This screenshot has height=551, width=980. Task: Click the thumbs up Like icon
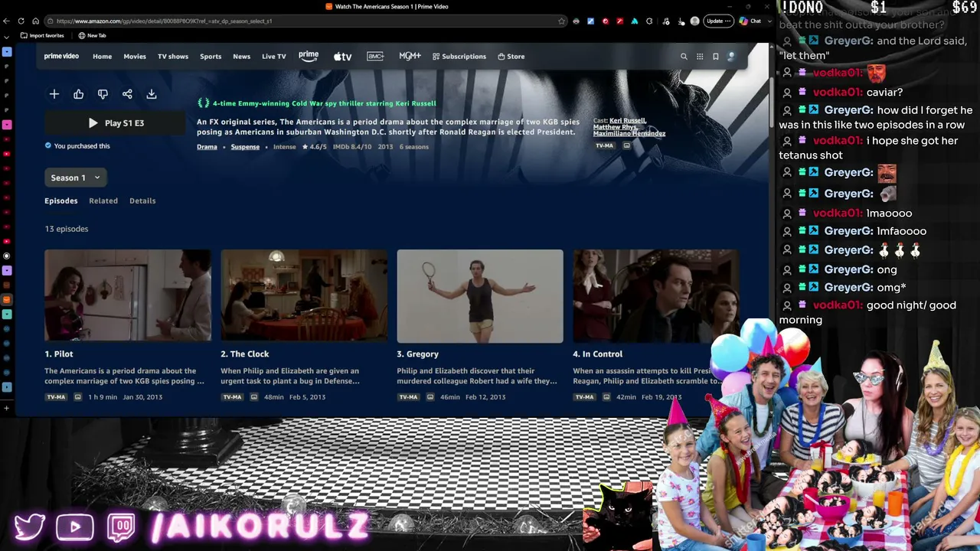click(x=79, y=94)
